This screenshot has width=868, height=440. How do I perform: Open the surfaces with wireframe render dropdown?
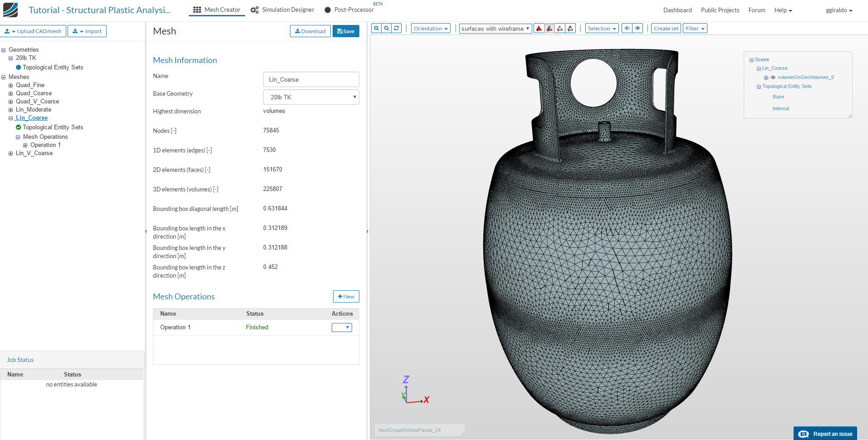(495, 29)
